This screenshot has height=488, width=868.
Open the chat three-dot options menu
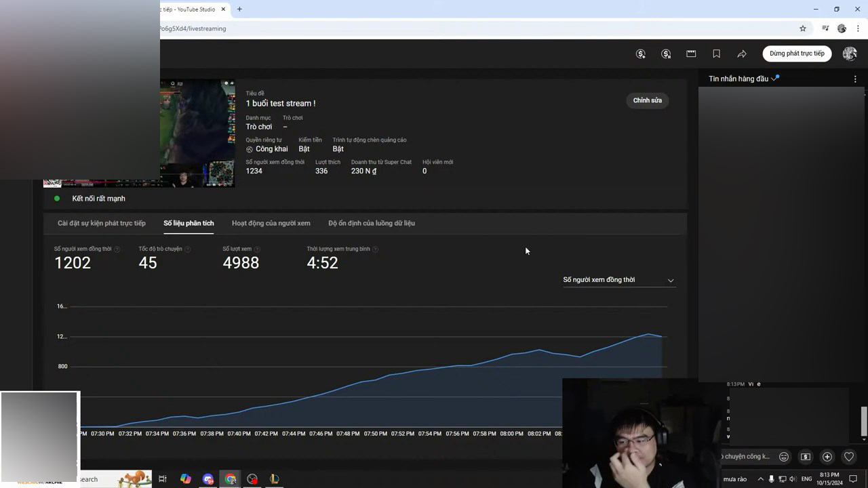coord(855,79)
